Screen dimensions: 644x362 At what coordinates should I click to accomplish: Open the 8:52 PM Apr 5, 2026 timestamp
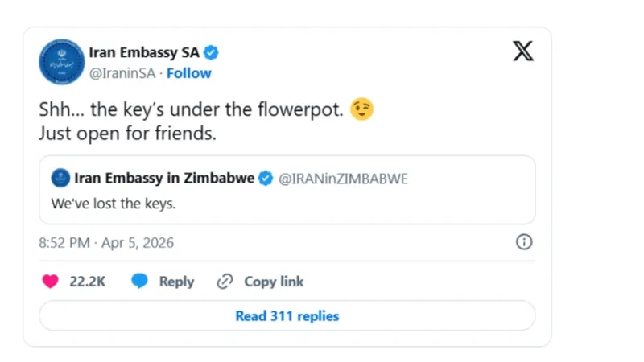point(106,242)
